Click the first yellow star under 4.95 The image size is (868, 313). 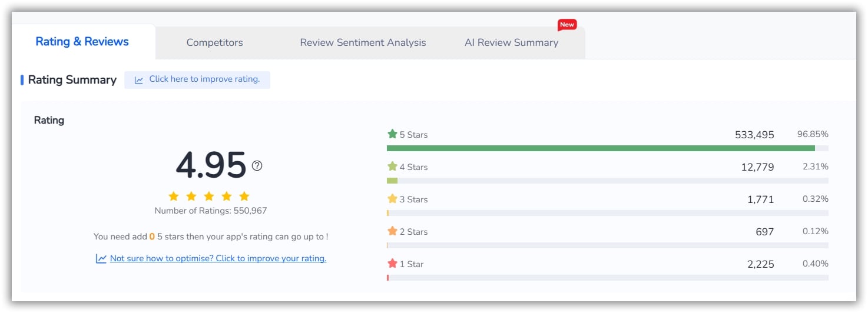click(x=173, y=197)
